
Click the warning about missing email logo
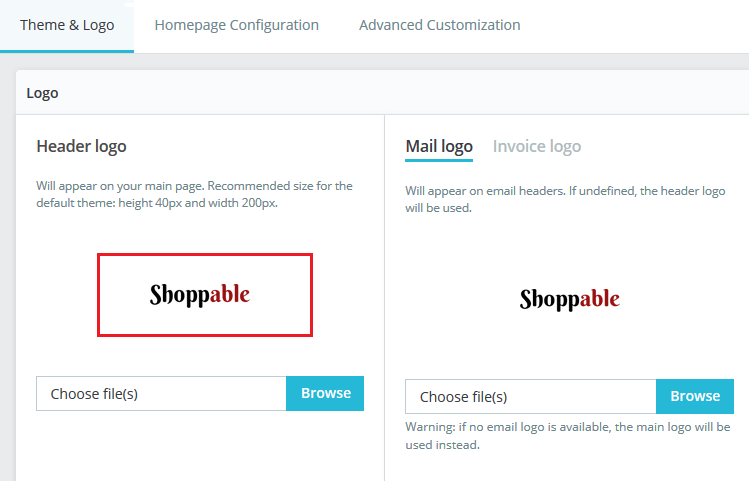point(566,435)
